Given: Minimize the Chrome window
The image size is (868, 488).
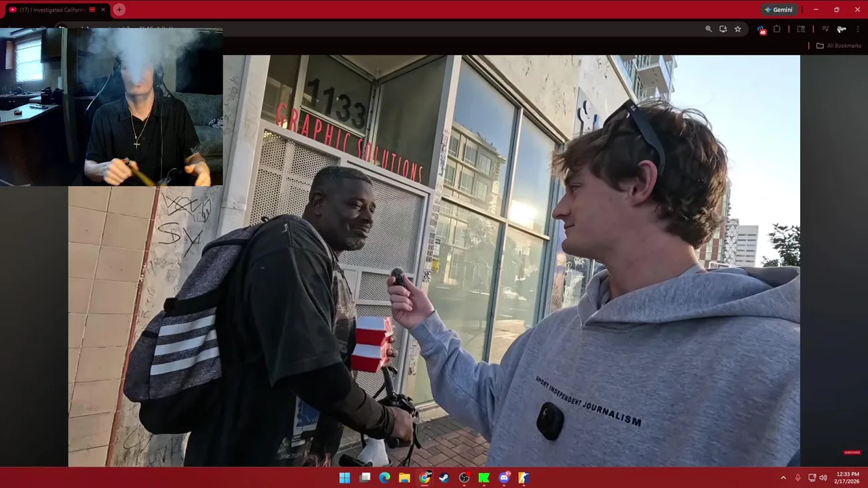Looking at the screenshot, I should point(816,9).
